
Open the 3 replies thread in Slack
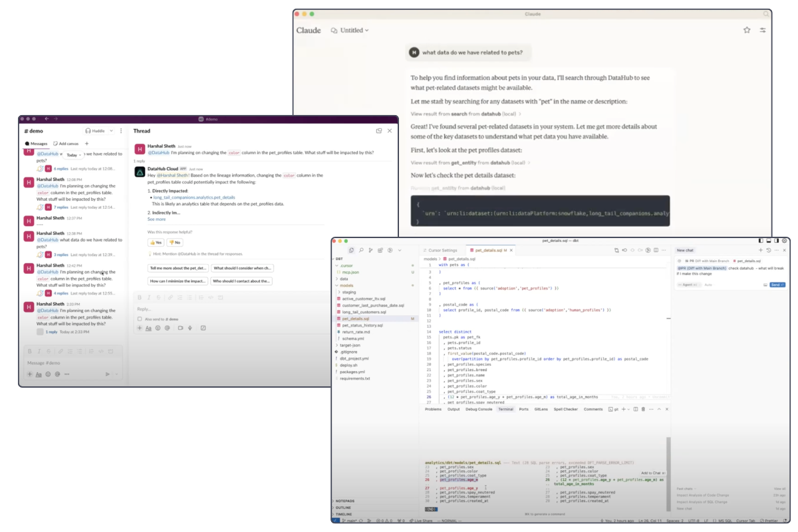tap(61, 255)
